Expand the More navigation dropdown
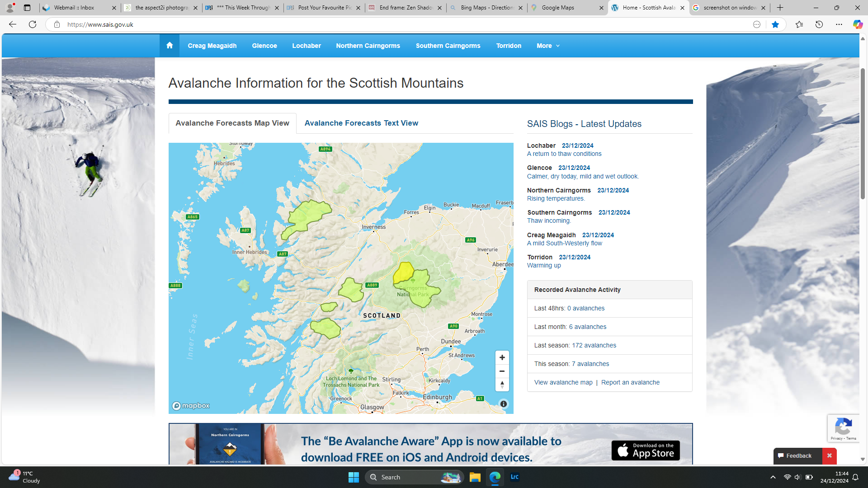 547,46
